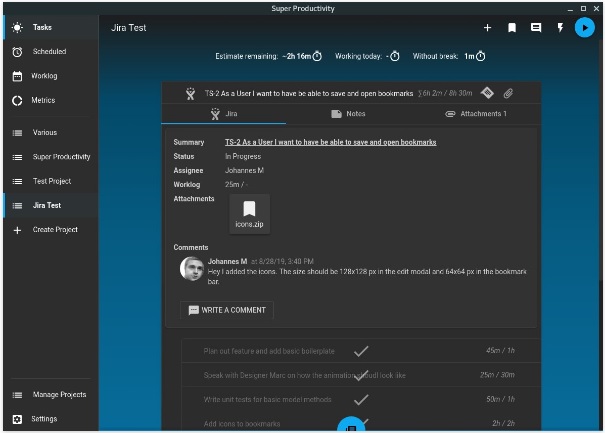Toggle the task's additional info diamond icon
The width and height of the screenshot is (605, 433).
click(487, 93)
